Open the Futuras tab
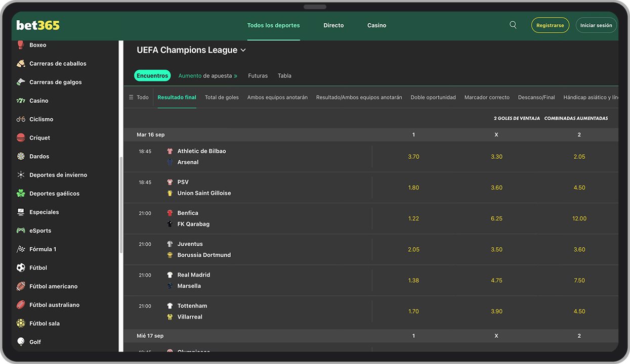The image size is (630, 364). 258,76
